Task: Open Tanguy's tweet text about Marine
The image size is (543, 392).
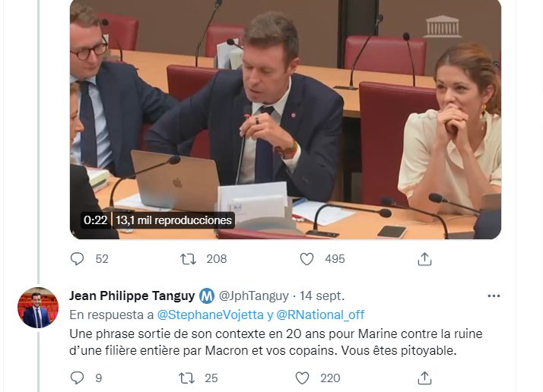Action: (275, 342)
